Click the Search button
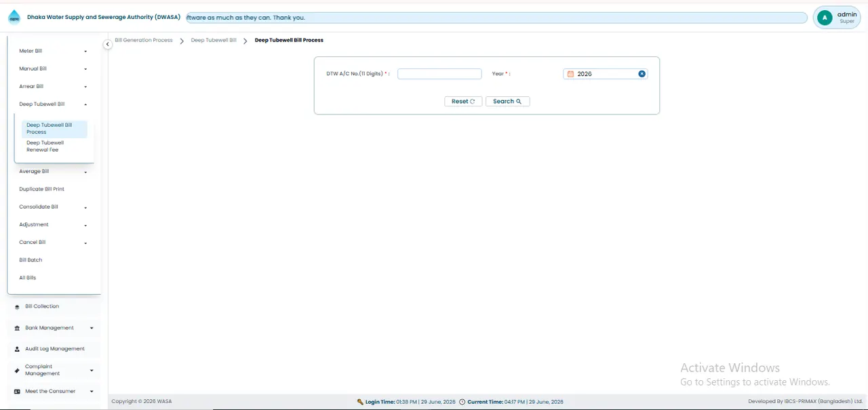This screenshot has width=868, height=410. (x=507, y=102)
